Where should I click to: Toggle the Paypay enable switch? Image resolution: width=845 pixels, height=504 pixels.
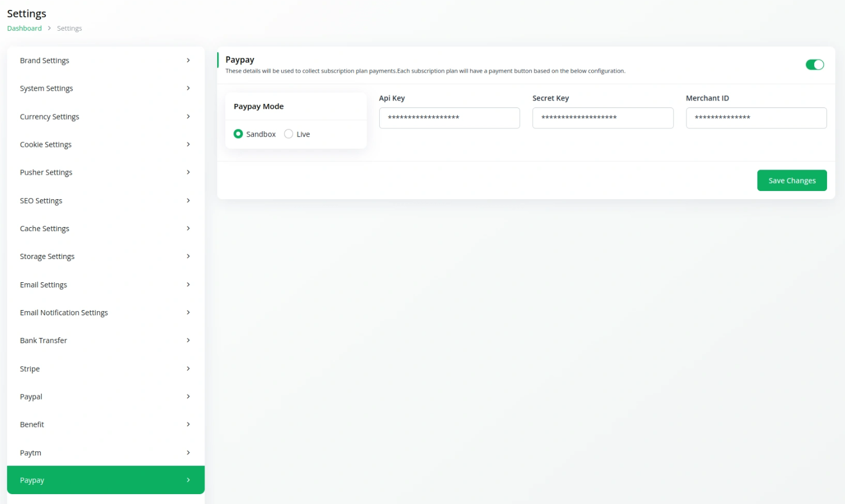(814, 64)
